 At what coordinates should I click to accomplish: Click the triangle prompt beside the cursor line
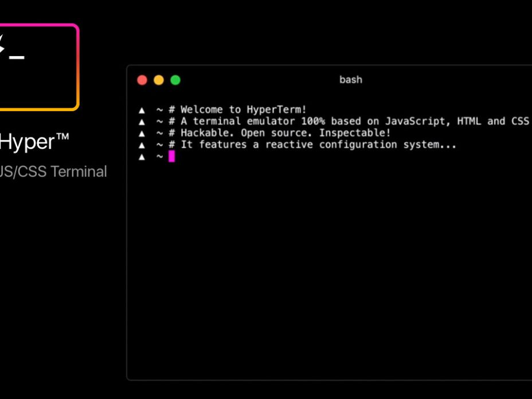[142, 157]
